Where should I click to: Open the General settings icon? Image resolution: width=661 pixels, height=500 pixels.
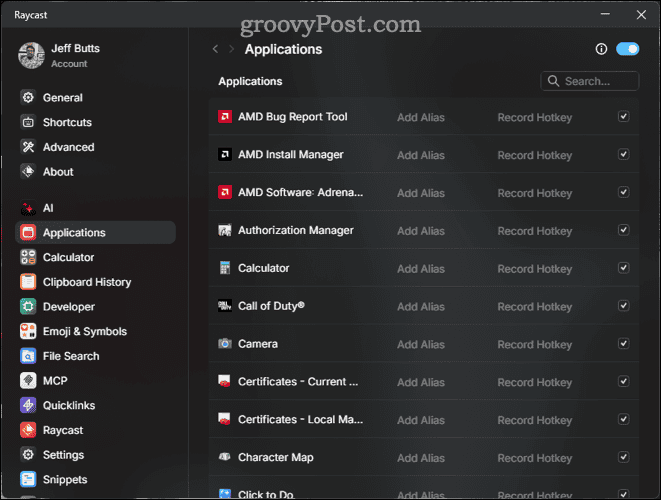[x=28, y=98]
